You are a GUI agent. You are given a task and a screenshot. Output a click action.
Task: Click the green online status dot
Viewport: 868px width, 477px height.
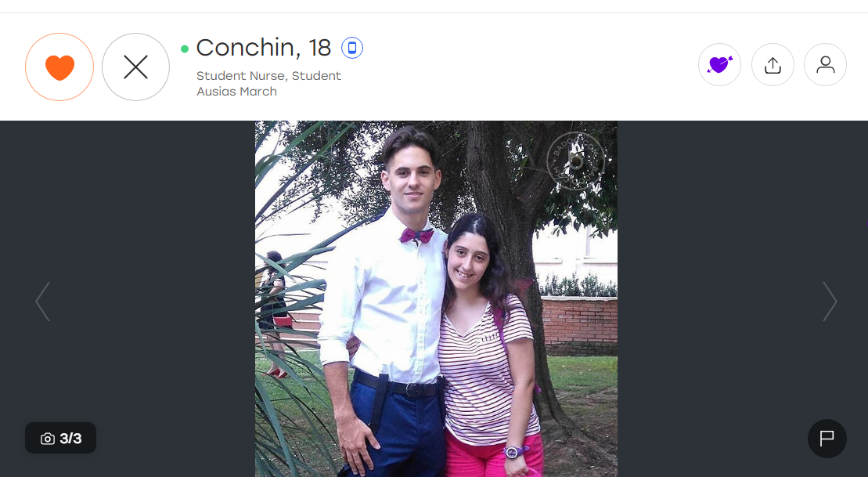(x=185, y=49)
